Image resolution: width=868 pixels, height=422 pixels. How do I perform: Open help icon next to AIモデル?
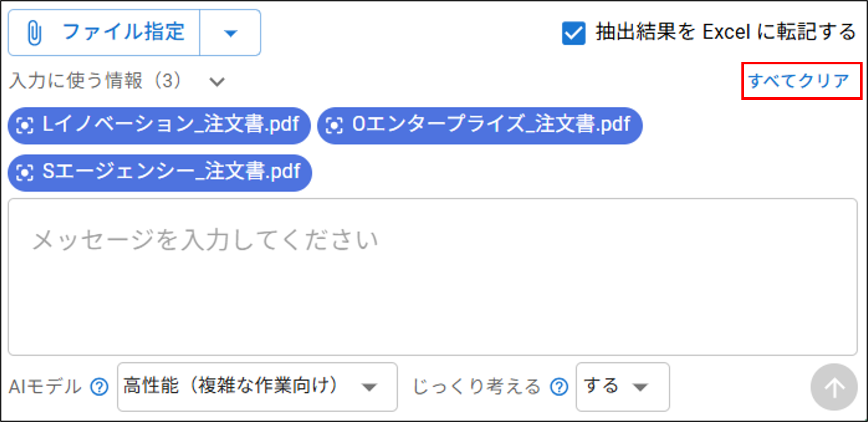pyautogui.click(x=99, y=387)
